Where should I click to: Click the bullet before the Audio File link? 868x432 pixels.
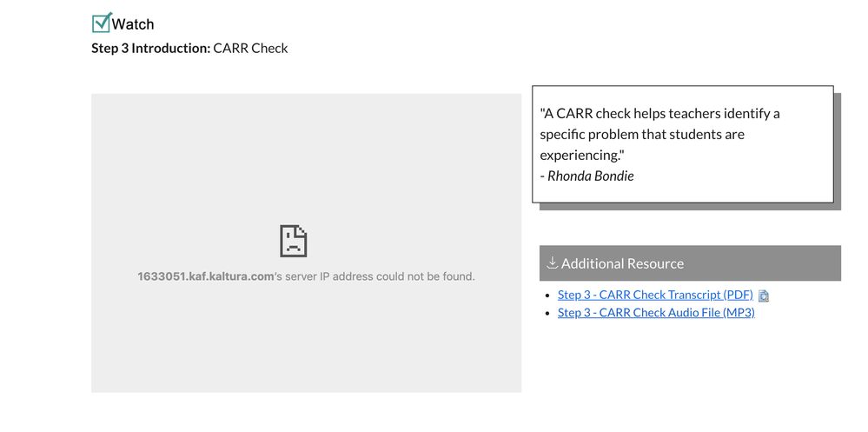[x=547, y=314]
